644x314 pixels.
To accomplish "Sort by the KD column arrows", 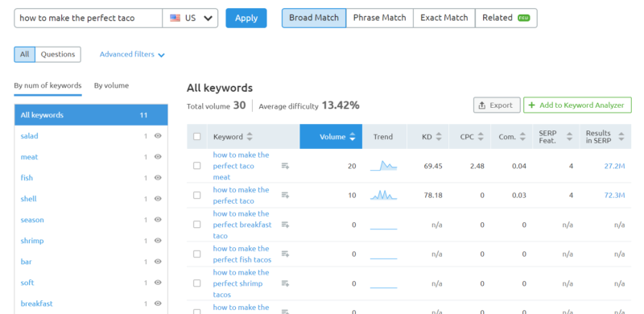I will 439,137.
